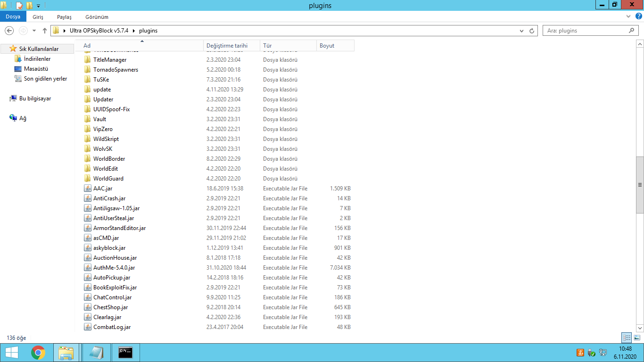The height and width of the screenshot is (362, 644).
Task: Click the file list vertical scrollbar thumb
Action: click(x=640, y=185)
